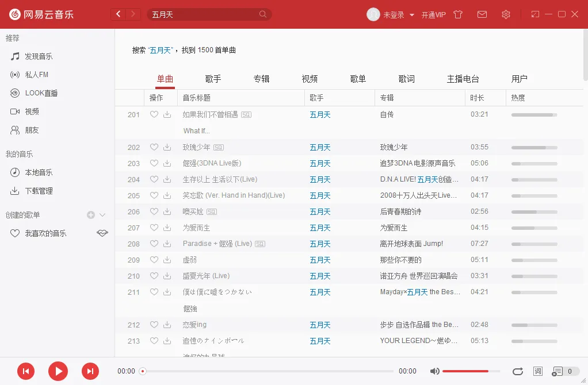
Task: Add new playlist with plus icon
Action: click(x=91, y=215)
